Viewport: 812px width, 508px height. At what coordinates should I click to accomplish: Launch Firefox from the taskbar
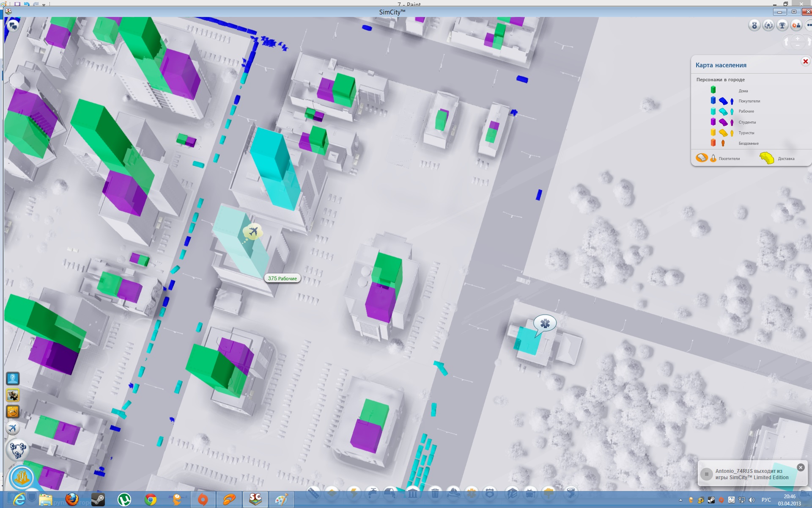pyautogui.click(x=72, y=500)
